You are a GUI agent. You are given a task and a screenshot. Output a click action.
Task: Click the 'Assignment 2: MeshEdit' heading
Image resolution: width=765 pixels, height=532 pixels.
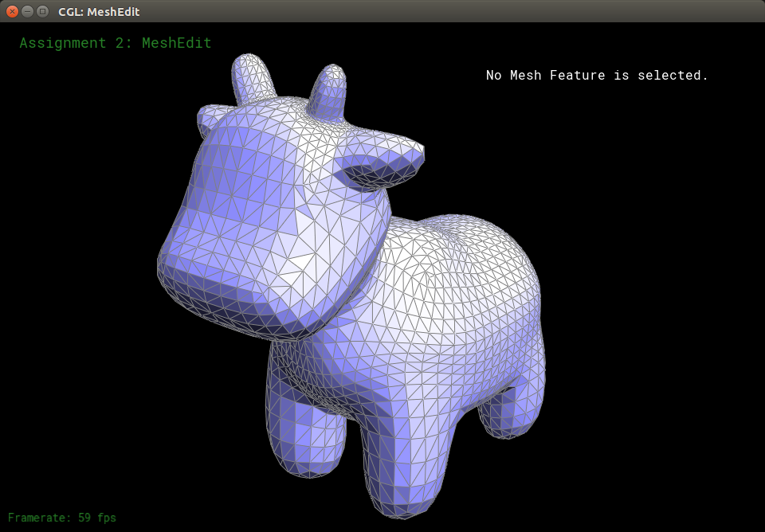coord(116,43)
